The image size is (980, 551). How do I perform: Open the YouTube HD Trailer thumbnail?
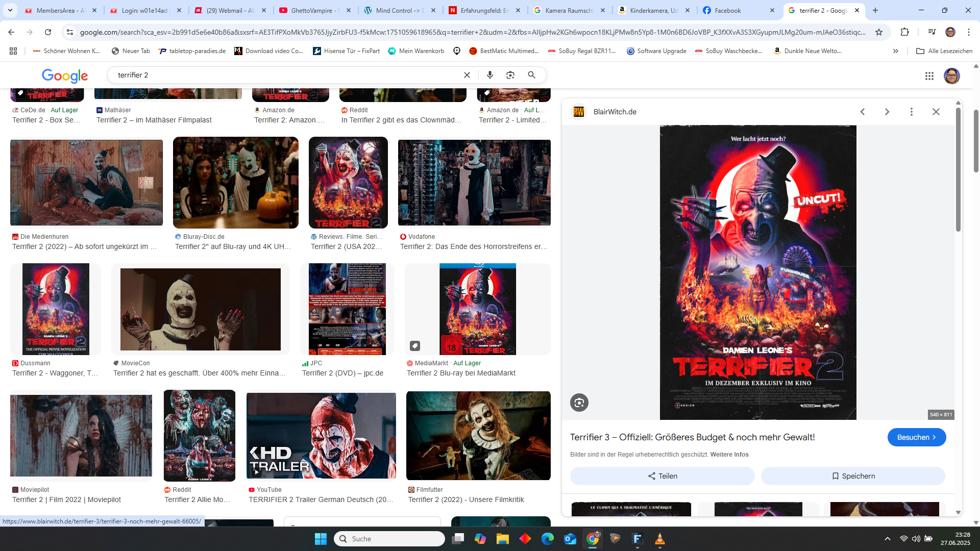321,436
